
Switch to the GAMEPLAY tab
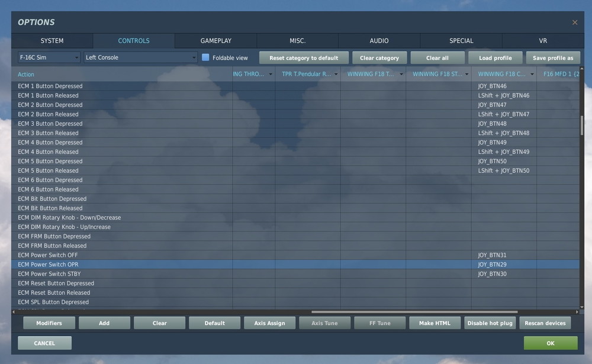pos(215,41)
